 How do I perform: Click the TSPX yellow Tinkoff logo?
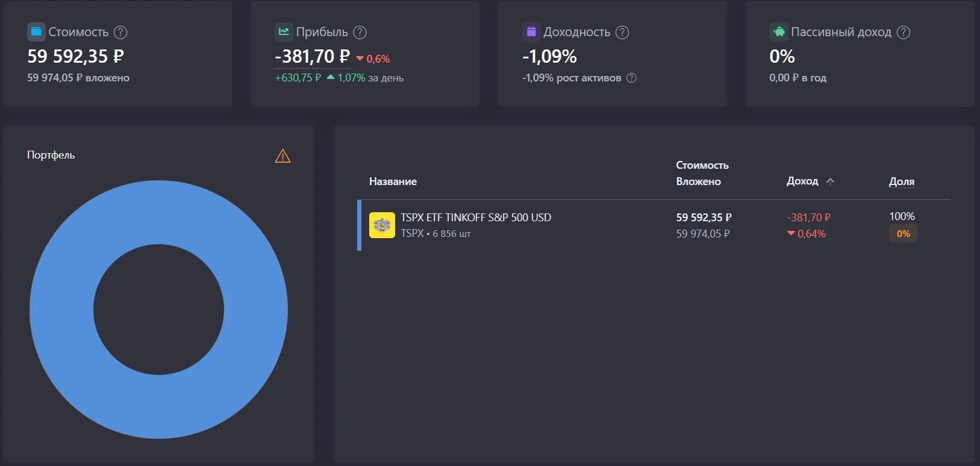[382, 225]
